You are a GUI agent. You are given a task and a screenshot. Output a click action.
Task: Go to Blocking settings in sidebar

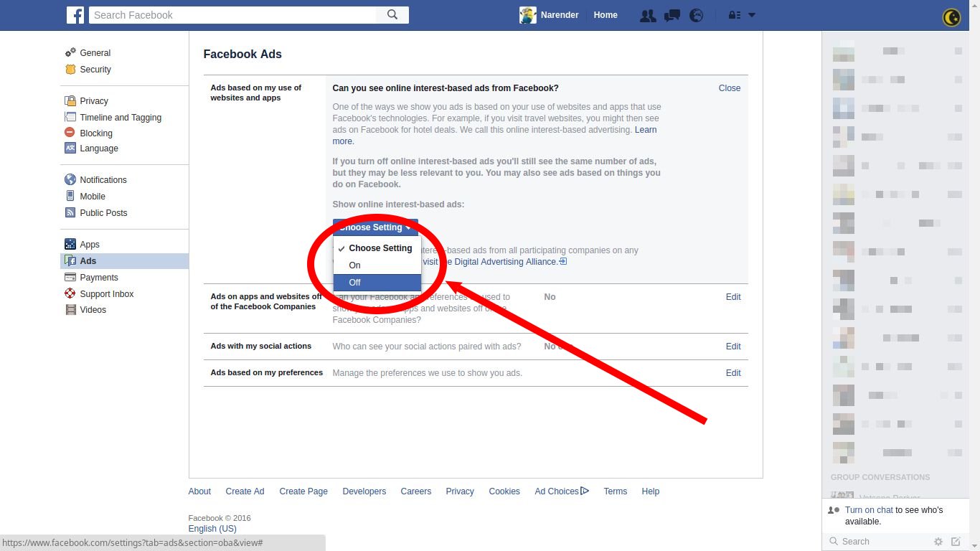tap(96, 133)
